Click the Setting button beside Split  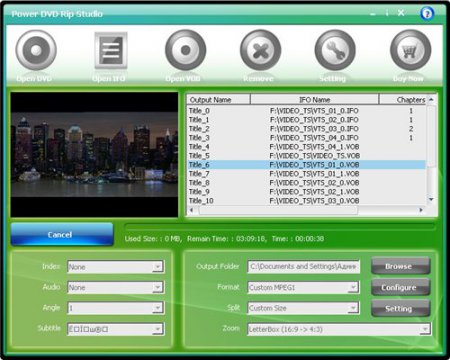(x=400, y=308)
